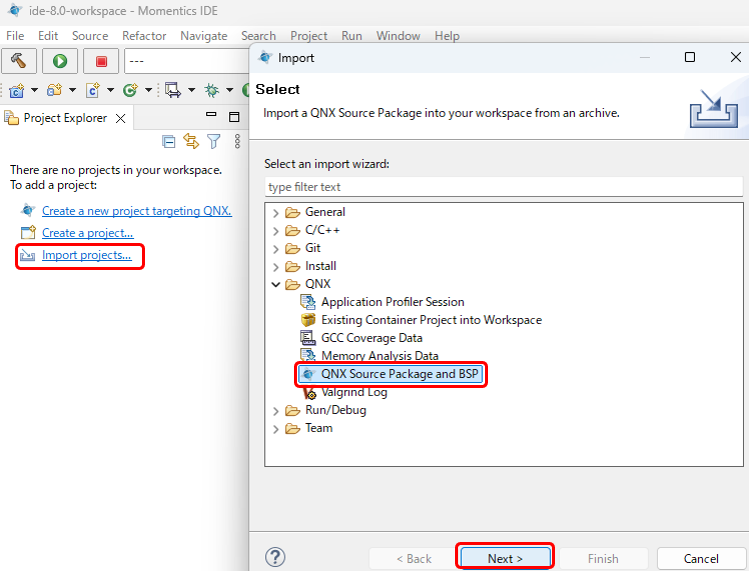This screenshot has width=749, height=571.
Task: Toggle Link with Editor arrows icon
Action: tap(191, 141)
